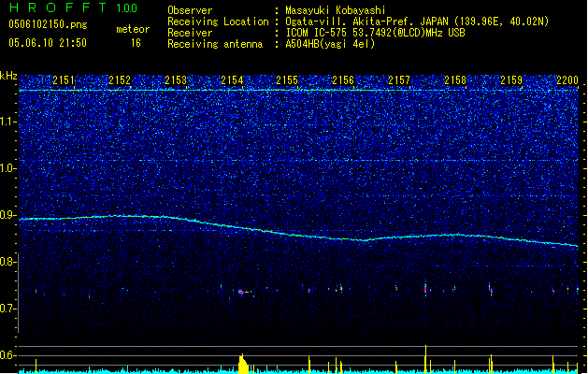Screen dimensions: 588x374
Task: Click the 0.9 kHz axis label
Action: [8, 215]
